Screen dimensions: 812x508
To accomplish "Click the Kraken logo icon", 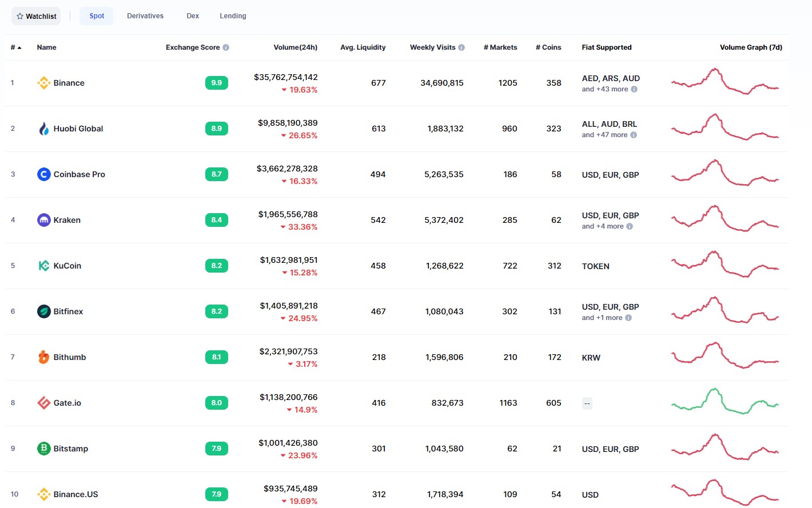I will (x=44, y=220).
